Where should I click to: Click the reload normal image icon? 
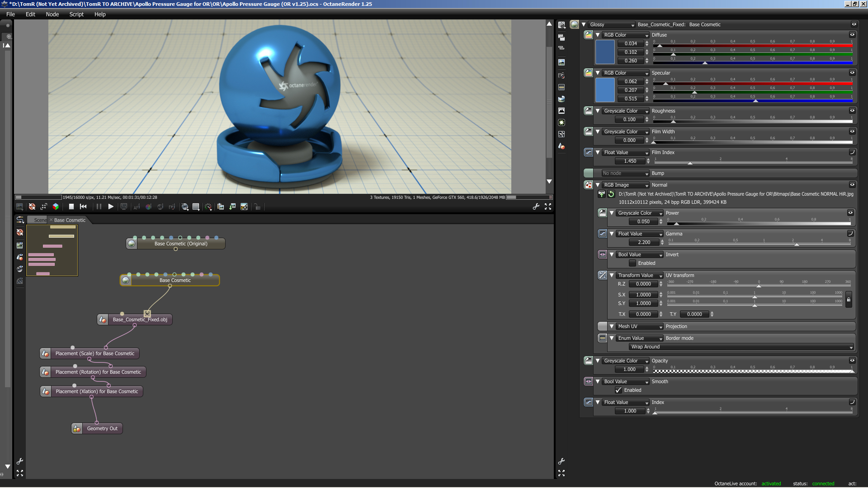pos(611,194)
